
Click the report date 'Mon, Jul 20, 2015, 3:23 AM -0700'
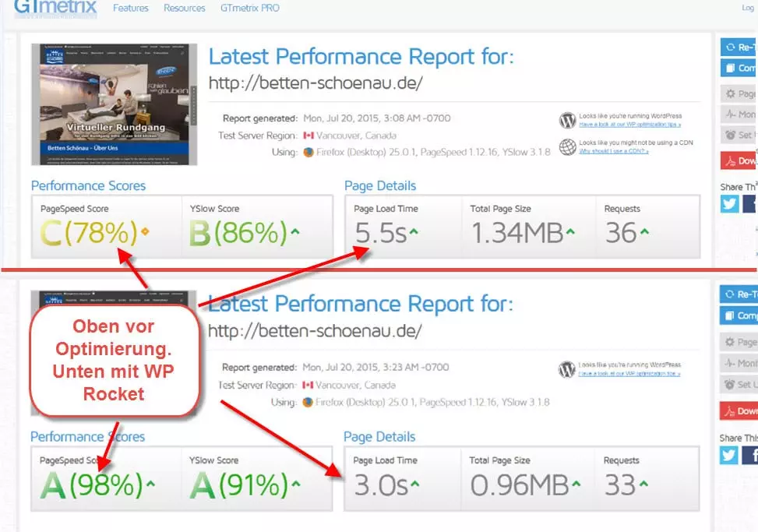[x=375, y=368]
